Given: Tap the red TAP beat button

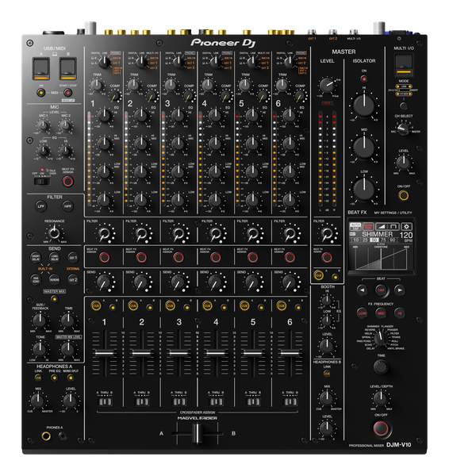Looking at the screenshot, I should tap(381, 290).
